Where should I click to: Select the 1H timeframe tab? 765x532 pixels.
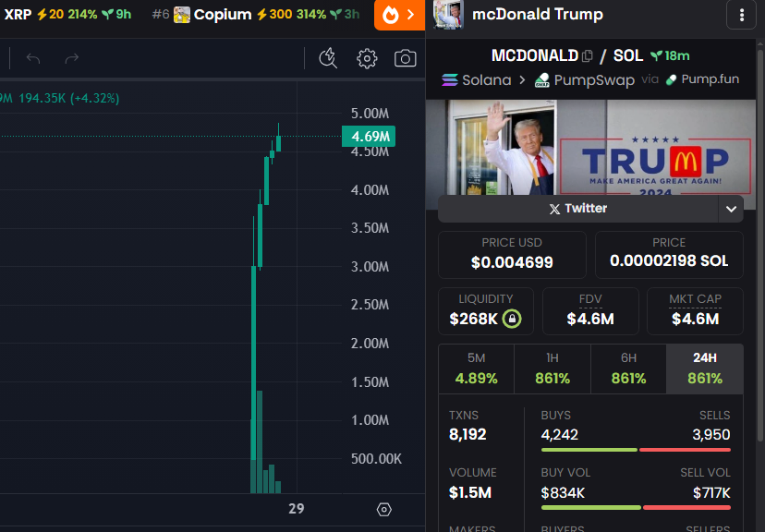tap(552, 369)
